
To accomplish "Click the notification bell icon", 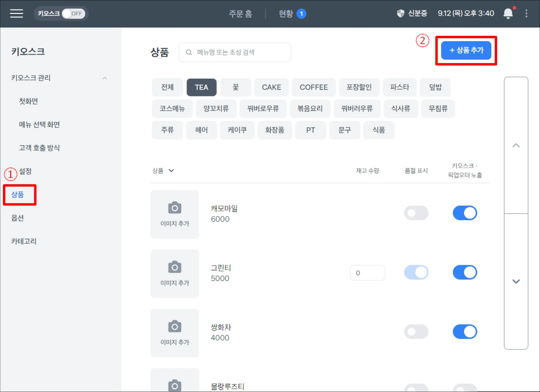I will [x=508, y=13].
